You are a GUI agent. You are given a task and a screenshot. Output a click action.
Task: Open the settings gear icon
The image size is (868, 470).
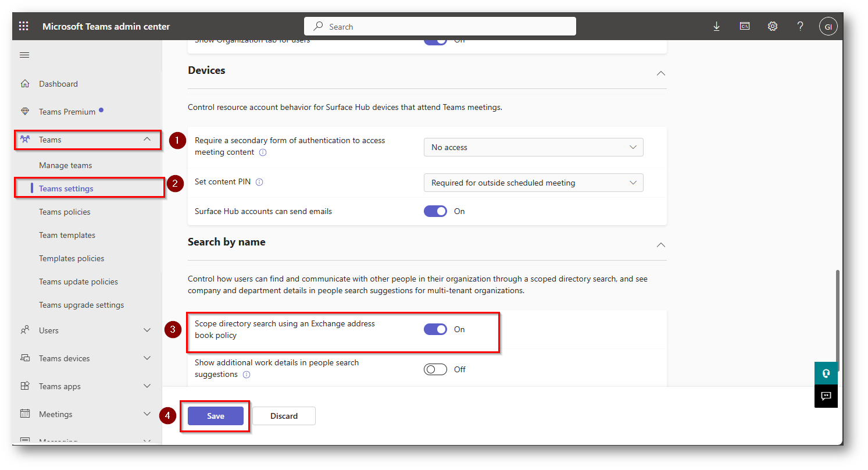772,26
